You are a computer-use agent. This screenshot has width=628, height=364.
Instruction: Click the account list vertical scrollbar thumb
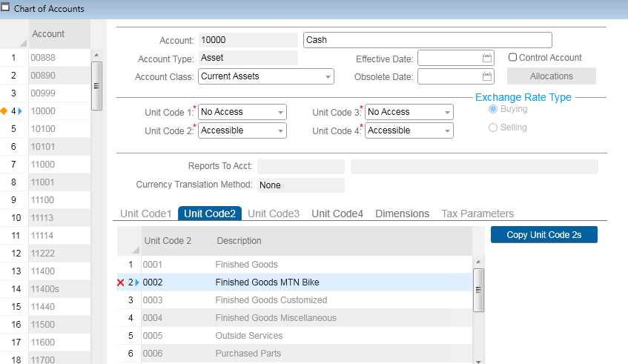[x=96, y=85]
